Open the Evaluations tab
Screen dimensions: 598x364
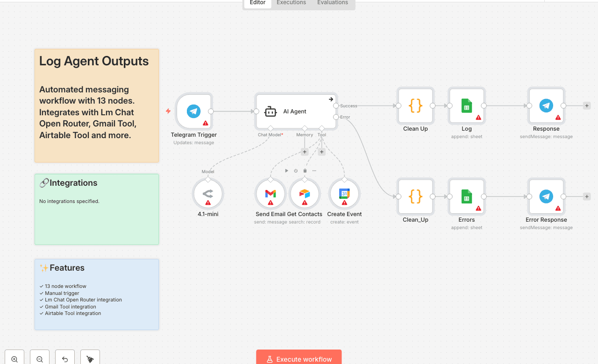coord(332,3)
